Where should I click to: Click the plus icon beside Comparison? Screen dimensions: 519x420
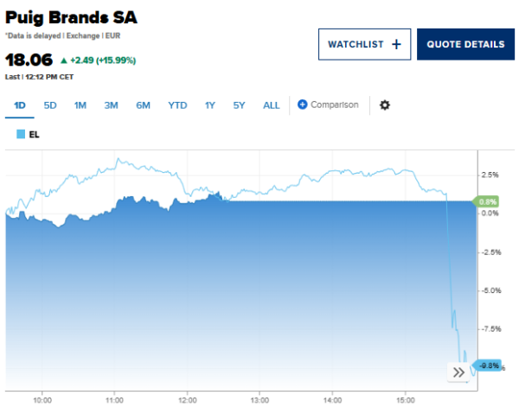pyautogui.click(x=303, y=105)
